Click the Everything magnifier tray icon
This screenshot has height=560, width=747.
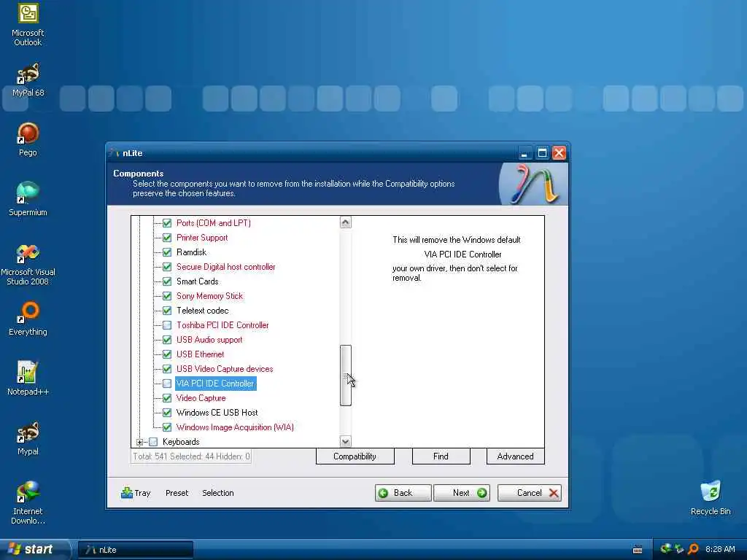pos(693,549)
